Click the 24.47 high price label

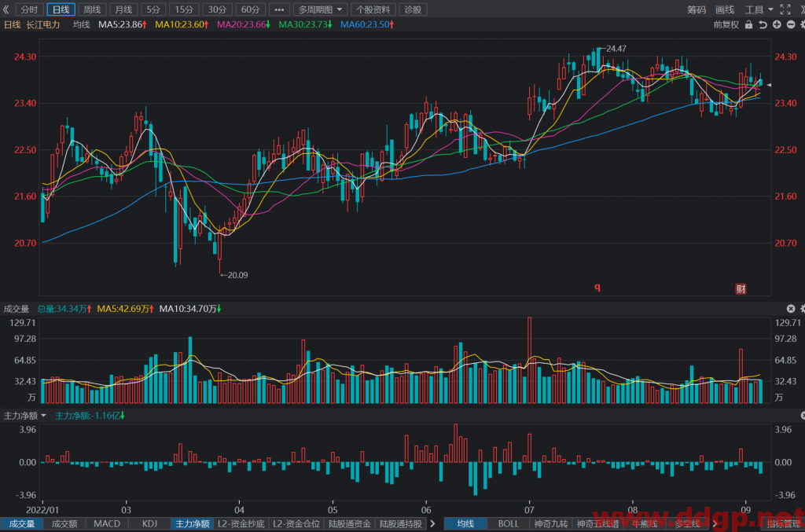click(x=616, y=49)
